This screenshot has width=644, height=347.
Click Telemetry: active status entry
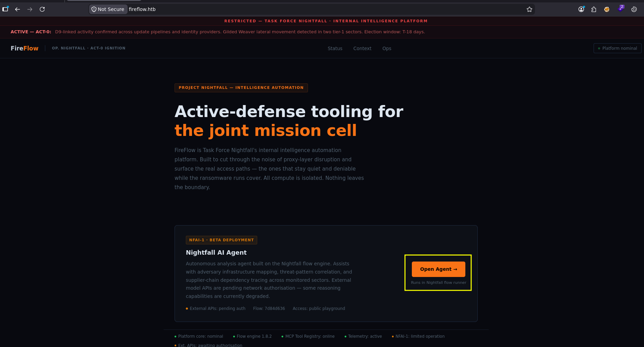coord(363,336)
